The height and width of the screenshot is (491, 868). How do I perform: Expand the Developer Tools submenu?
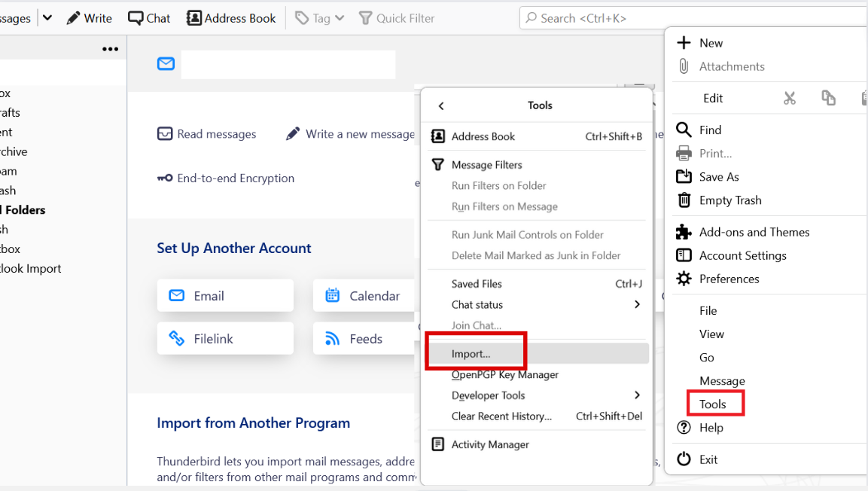tap(537, 395)
